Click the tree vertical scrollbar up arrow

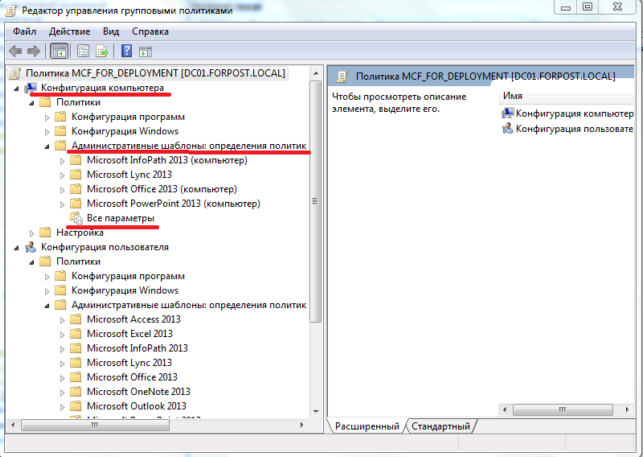click(316, 73)
